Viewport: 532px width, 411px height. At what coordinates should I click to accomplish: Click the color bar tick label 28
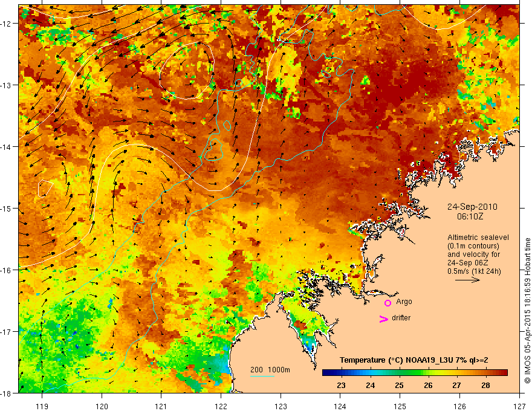point(485,385)
